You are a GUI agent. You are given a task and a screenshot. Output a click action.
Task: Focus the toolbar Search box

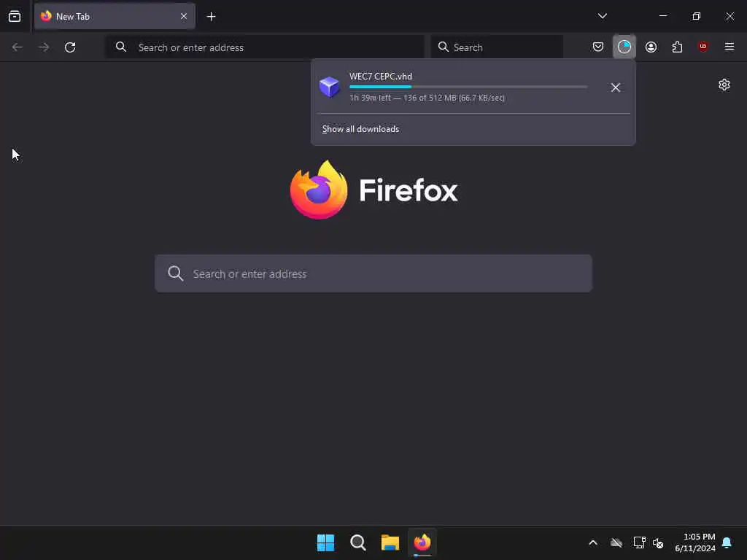click(x=497, y=47)
